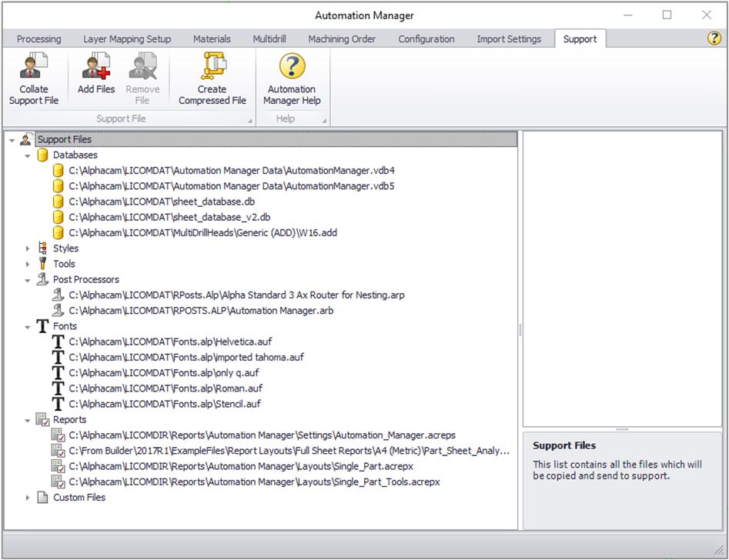
Task: Click the Collate Support File icon
Action: click(x=33, y=65)
